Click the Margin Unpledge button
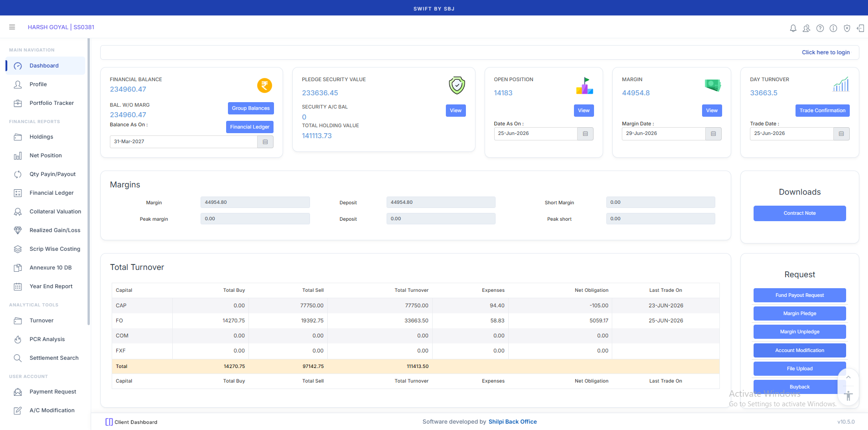The image size is (868, 430). click(800, 332)
